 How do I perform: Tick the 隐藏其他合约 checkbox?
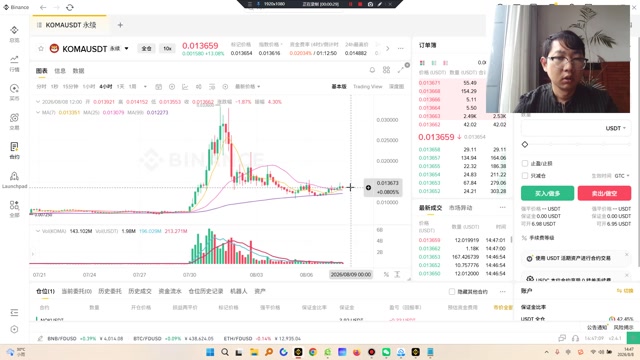(x=451, y=291)
